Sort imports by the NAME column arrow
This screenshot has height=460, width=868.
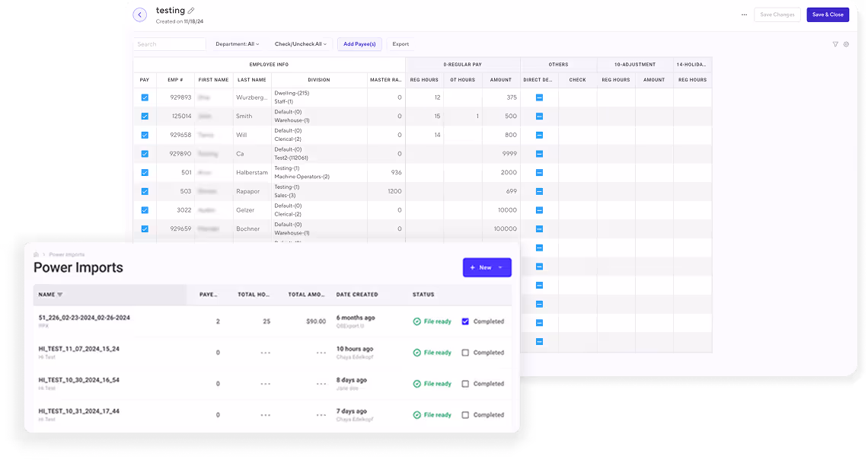coord(60,295)
